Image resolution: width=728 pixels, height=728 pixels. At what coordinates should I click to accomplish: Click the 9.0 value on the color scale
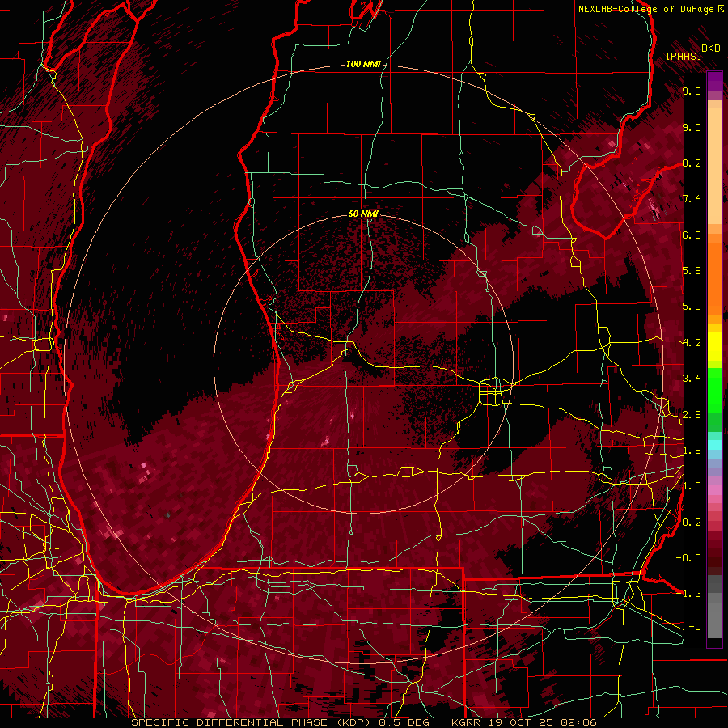click(x=692, y=127)
